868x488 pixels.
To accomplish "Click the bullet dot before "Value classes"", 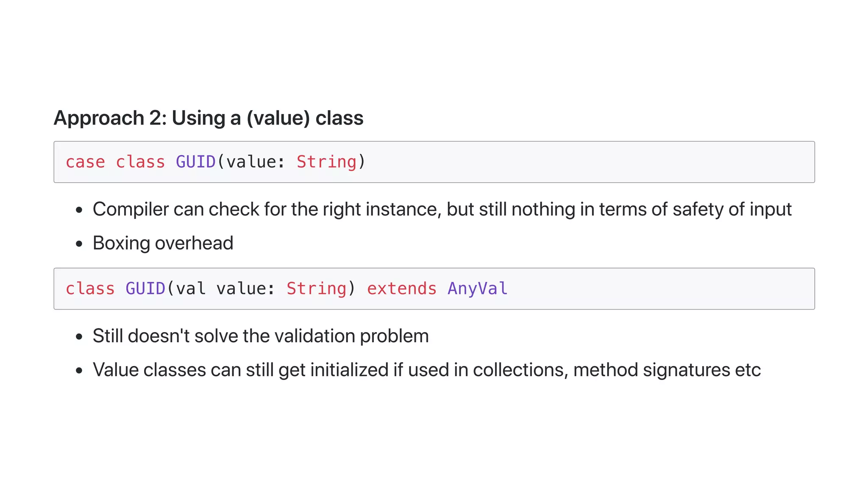I will pyautogui.click(x=79, y=371).
